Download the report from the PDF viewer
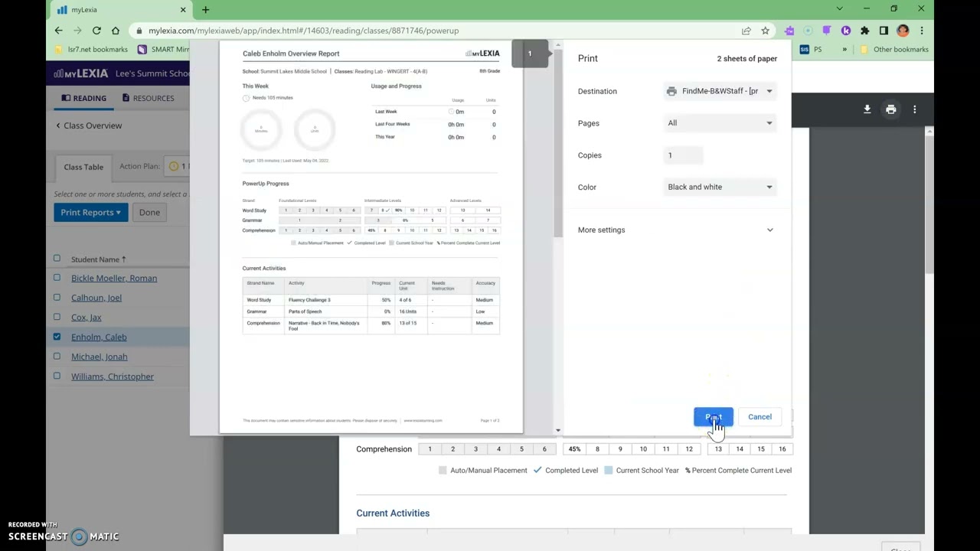Screen dimensions: 980x551 [x=867, y=109]
